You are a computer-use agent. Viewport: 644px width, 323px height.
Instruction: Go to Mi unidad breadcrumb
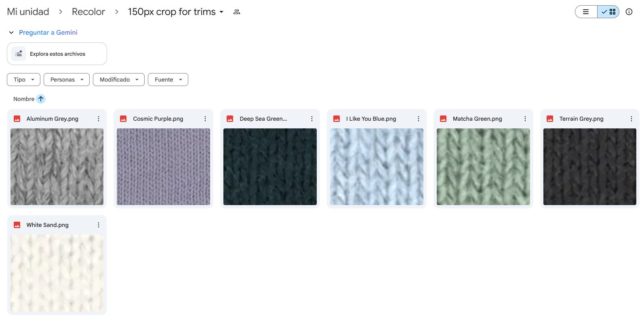pos(28,12)
